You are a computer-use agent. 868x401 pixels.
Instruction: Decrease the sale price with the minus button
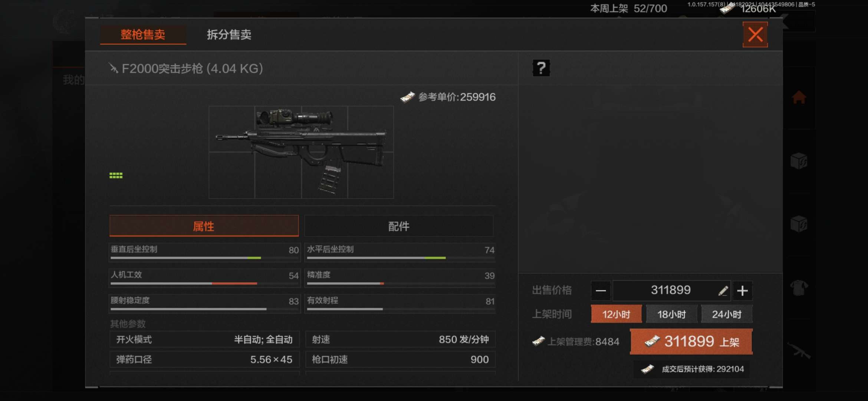[601, 291]
